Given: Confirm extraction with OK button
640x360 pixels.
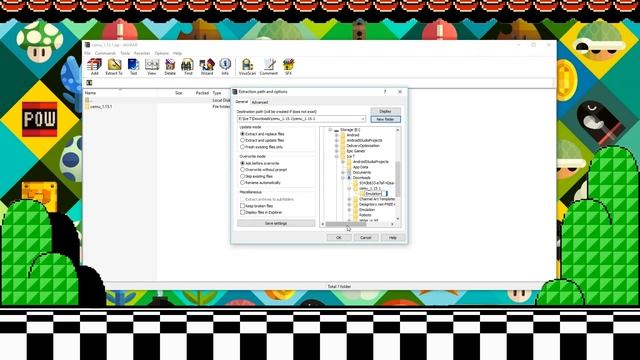Looking at the screenshot, I should (339, 238).
